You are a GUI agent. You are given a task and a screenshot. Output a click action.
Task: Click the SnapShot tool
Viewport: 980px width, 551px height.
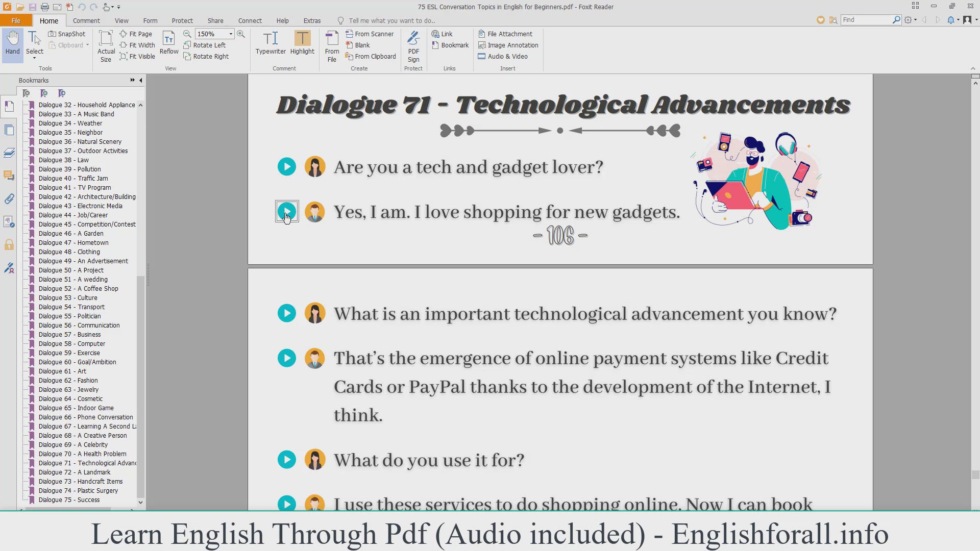point(67,34)
